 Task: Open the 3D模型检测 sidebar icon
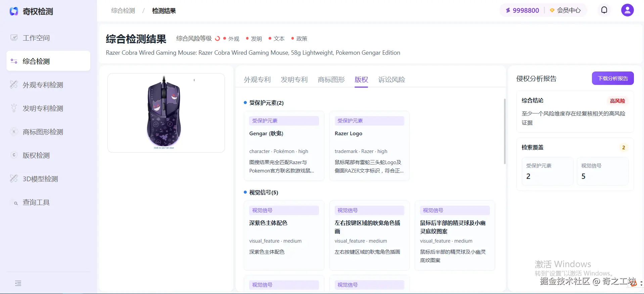14,179
